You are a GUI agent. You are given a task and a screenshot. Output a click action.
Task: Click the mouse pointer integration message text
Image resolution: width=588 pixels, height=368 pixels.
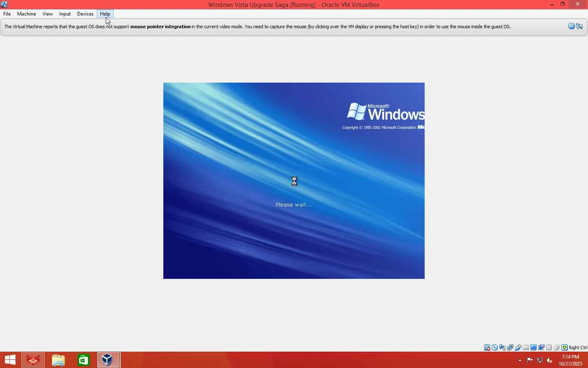pyautogui.click(x=257, y=27)
